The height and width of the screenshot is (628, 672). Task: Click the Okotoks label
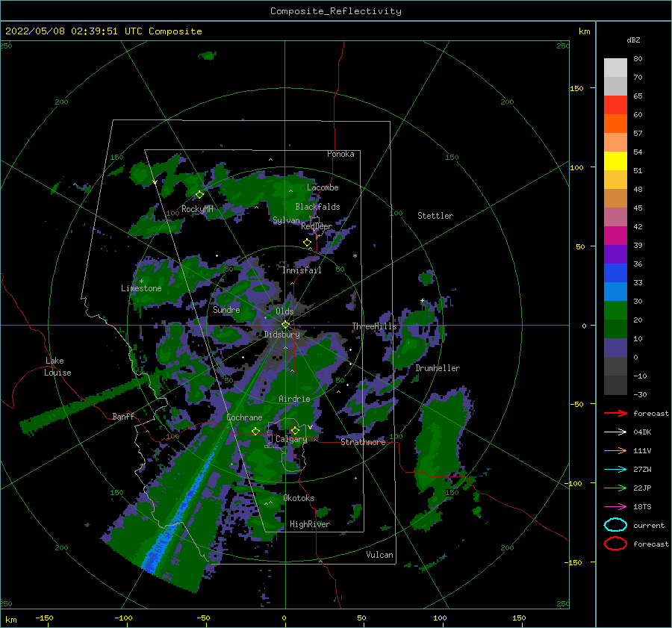299,498
